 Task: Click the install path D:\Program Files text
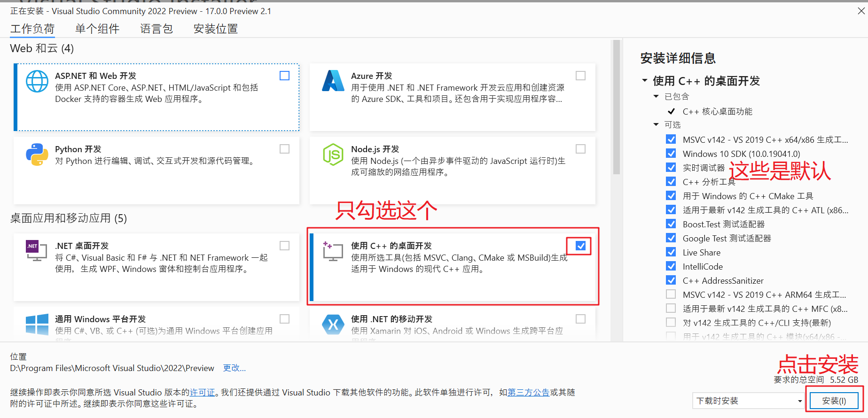coord(112,368)
